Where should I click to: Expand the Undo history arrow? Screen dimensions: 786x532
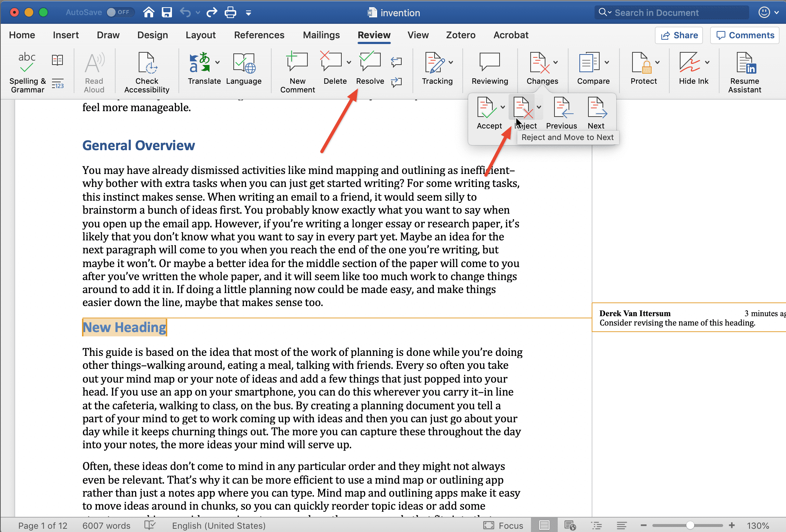coord(198,13)
